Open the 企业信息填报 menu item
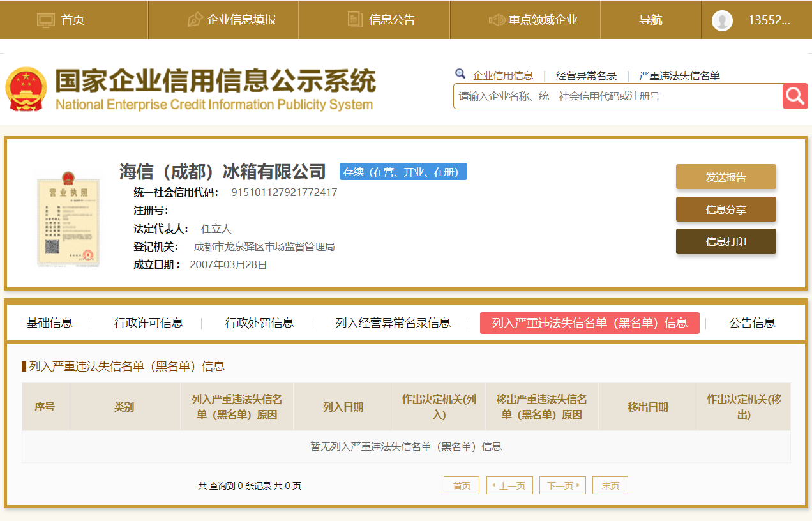 241,20
